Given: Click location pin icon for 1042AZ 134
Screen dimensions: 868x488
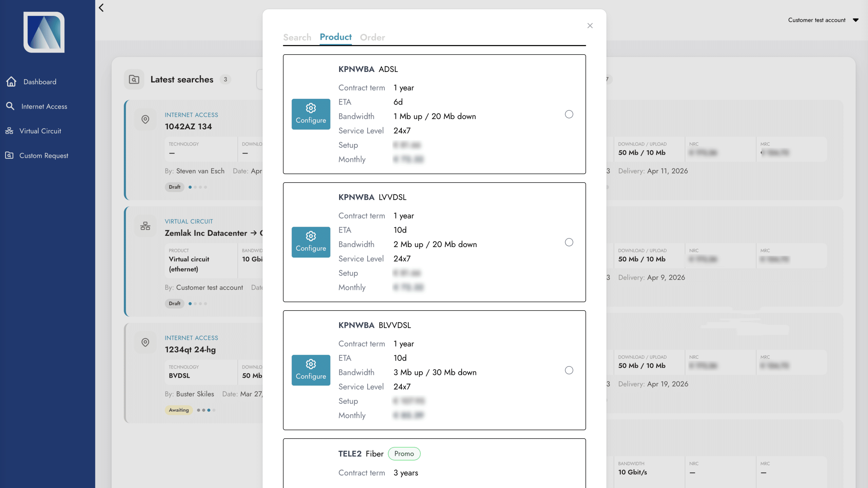Looking at the screenshot, I should (x=145, y=119).
